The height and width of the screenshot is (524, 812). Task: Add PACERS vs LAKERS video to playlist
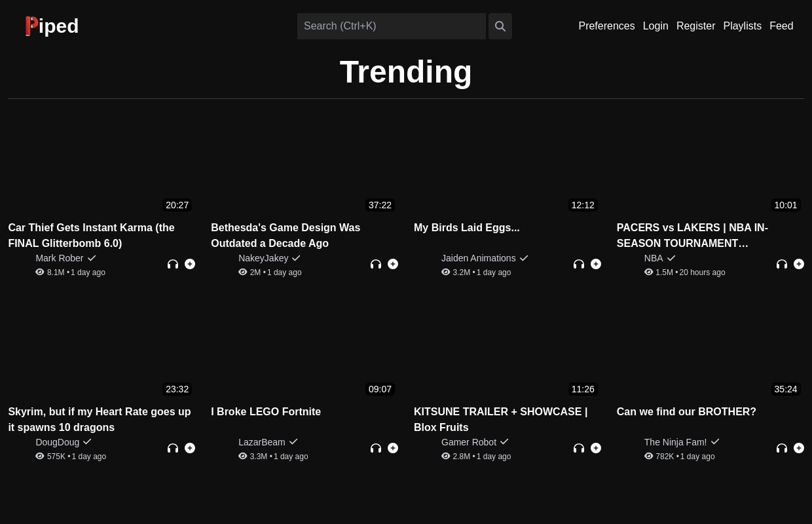(x=799, y=264)
